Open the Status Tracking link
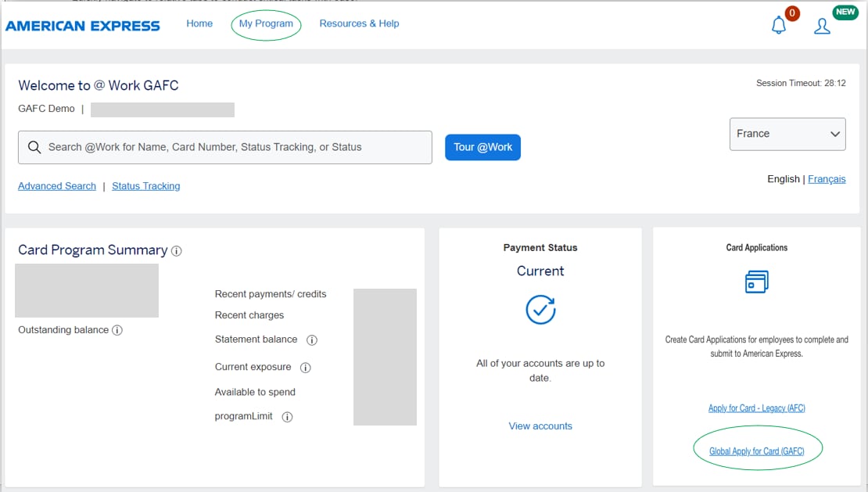868x492 pixels. 145,186
